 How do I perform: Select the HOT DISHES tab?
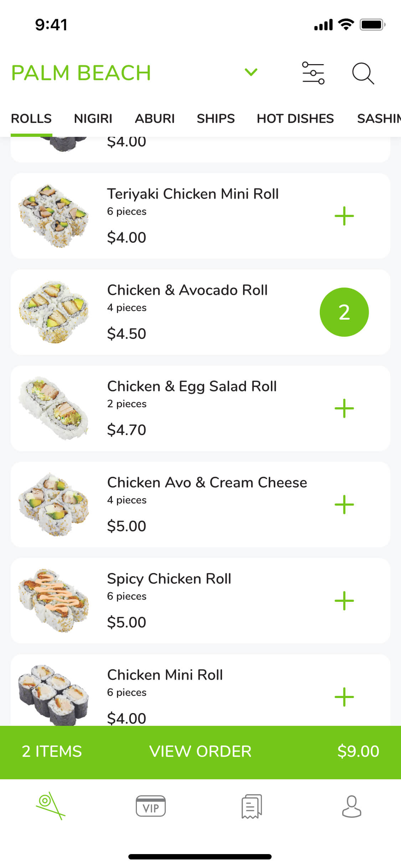tap(295, 119)
